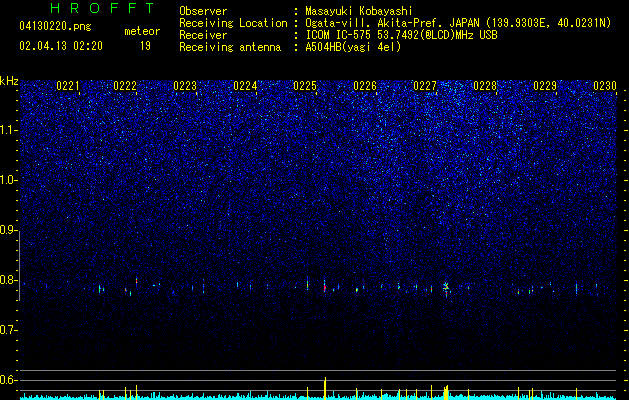Viewport: 629px width, 400px height.
Task: Click the meteor count value 19
Action: (x=145, y=46)
